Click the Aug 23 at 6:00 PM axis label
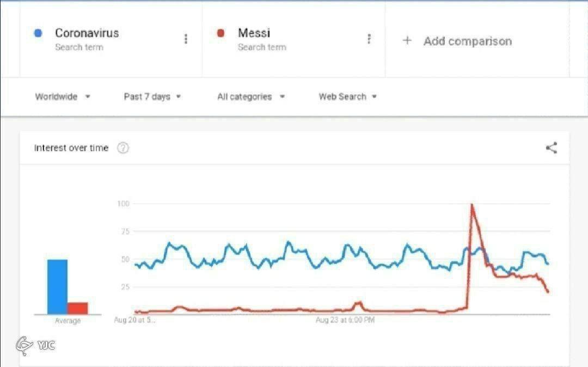588x367 pixels. pos(345,320)
